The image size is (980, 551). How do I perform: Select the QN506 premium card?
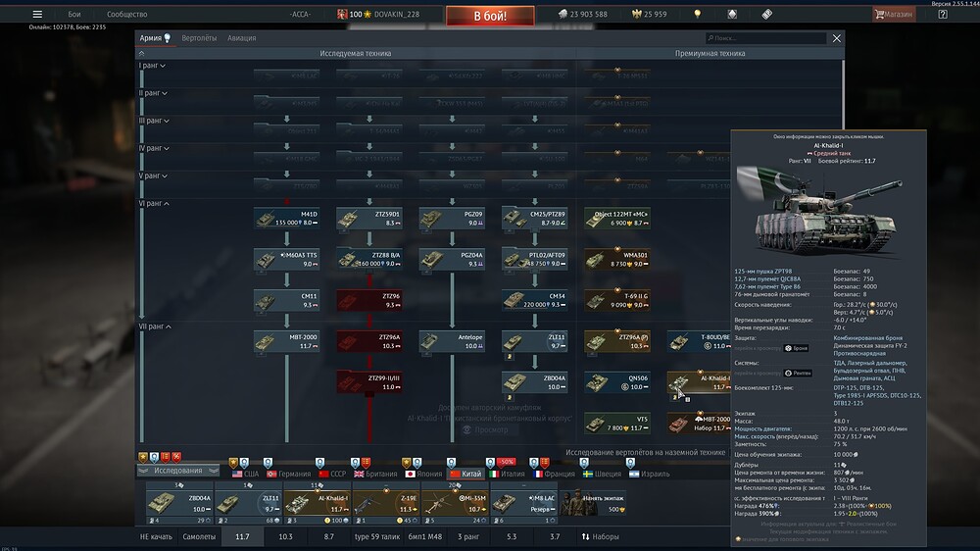tap(616, 382)
